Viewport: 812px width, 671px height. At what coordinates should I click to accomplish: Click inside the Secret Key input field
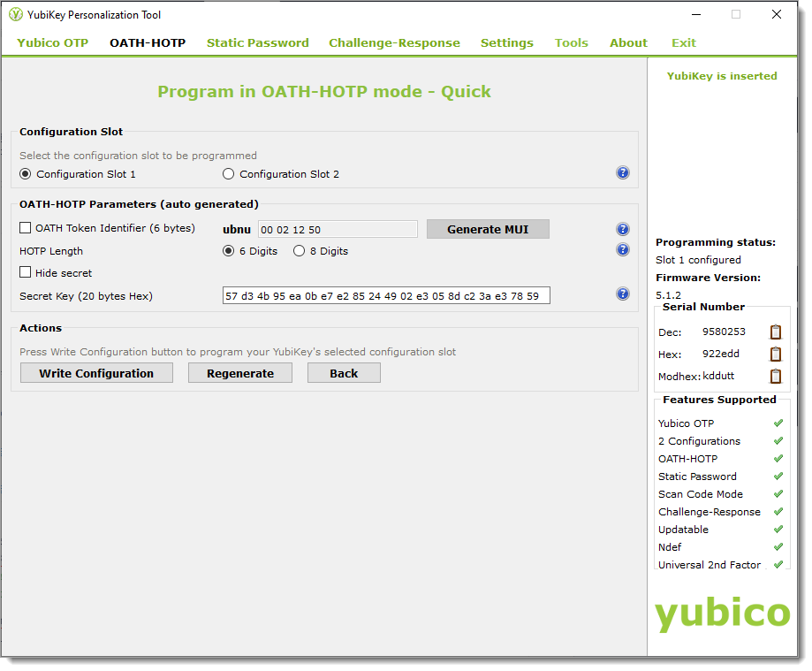point(386,295)
